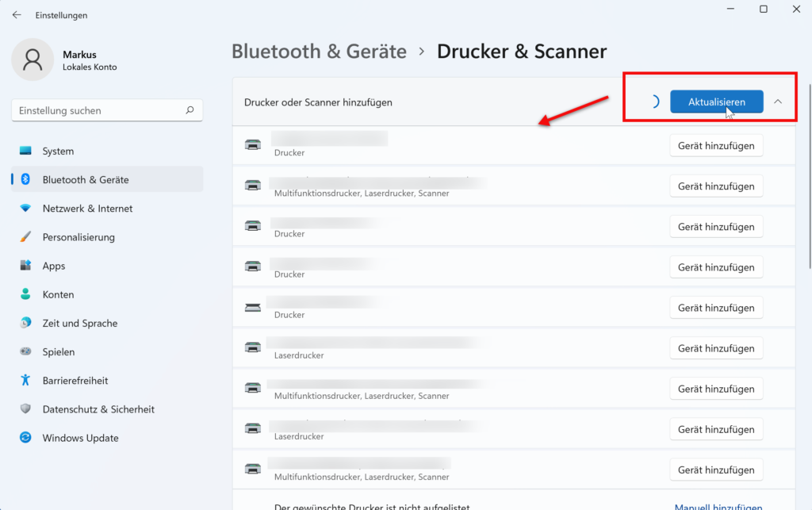Select Zeit und Sprache settings
The image size is (812, 510).
(x=79, y=323)
